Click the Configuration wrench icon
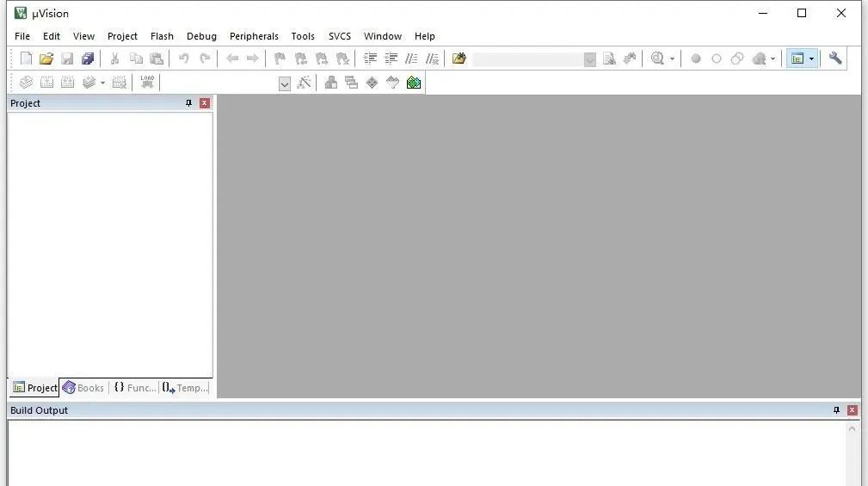Image resolution: width=868 pixels, height=486 pixels. coord(835,58)
